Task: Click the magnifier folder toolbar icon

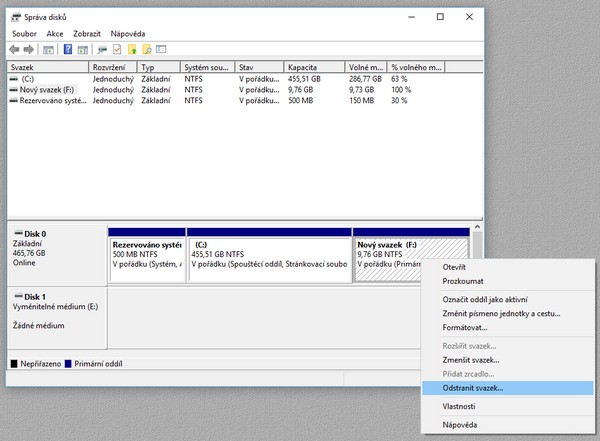Action: (146, 49)
